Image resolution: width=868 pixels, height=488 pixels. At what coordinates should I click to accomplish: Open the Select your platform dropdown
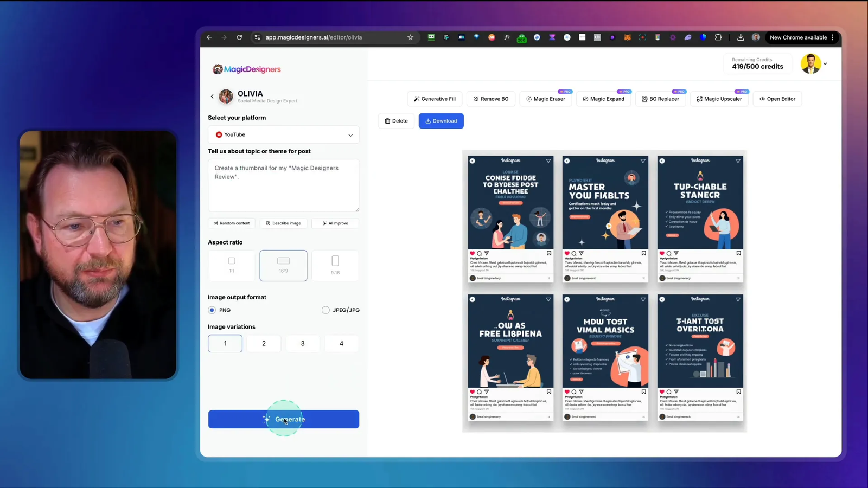click(x=283, y=134)
